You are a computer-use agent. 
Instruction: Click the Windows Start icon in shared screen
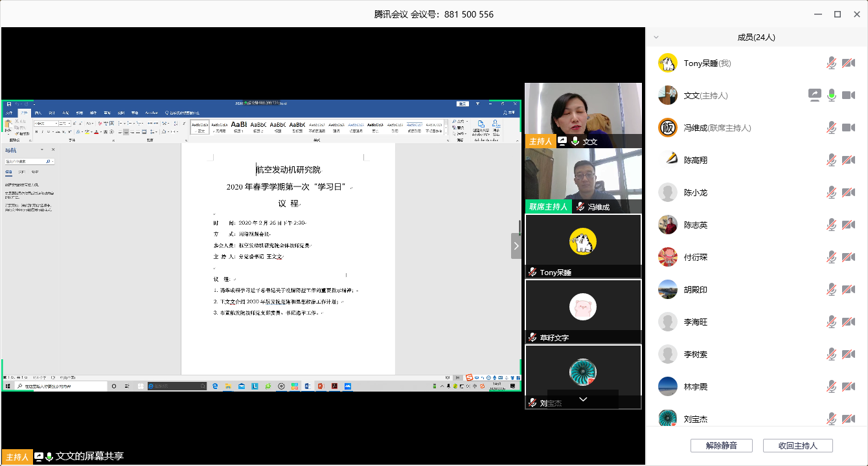[x=8, y=386]
